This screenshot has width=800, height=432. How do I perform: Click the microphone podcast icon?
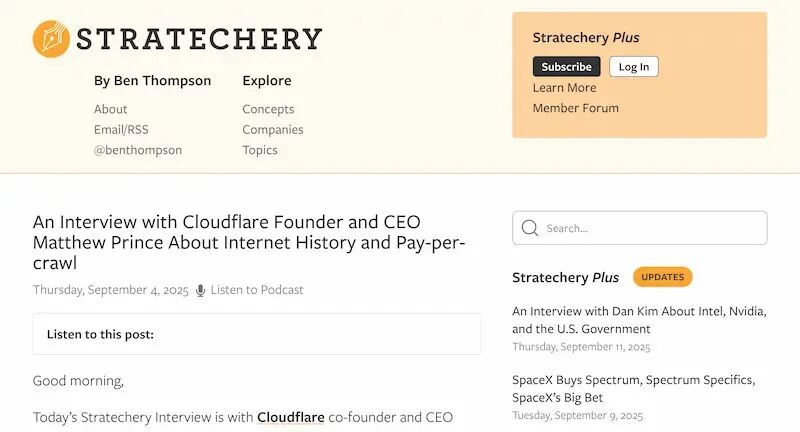pyautogui.click(x=201, y=290)
